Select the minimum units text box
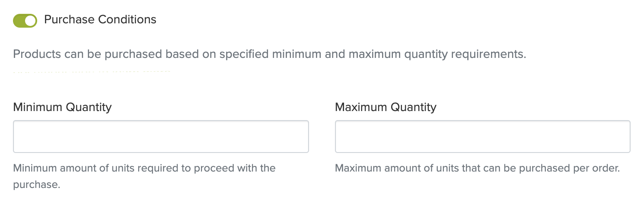644x210 pixels. [161, 137]
